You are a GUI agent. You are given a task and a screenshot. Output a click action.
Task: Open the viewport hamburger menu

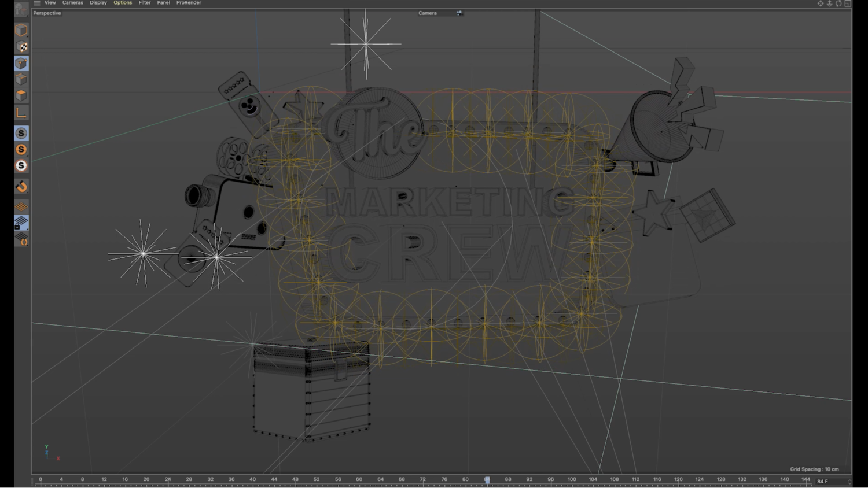(x=37, y=3)
